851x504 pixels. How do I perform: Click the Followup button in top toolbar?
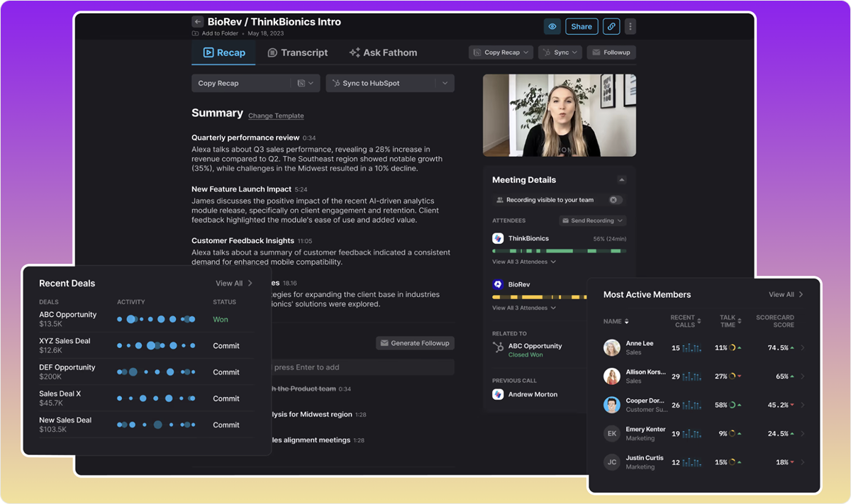pos(611,52)
